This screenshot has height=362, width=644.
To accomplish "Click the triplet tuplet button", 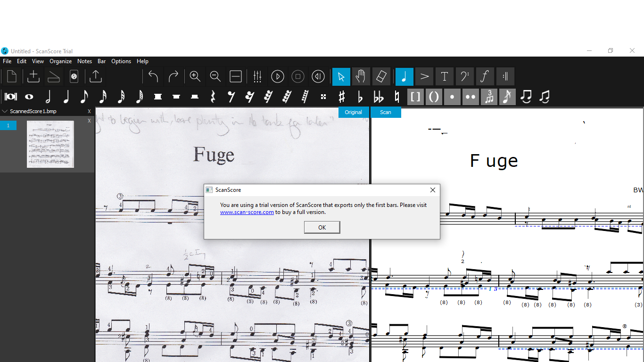I will (489, 97).
